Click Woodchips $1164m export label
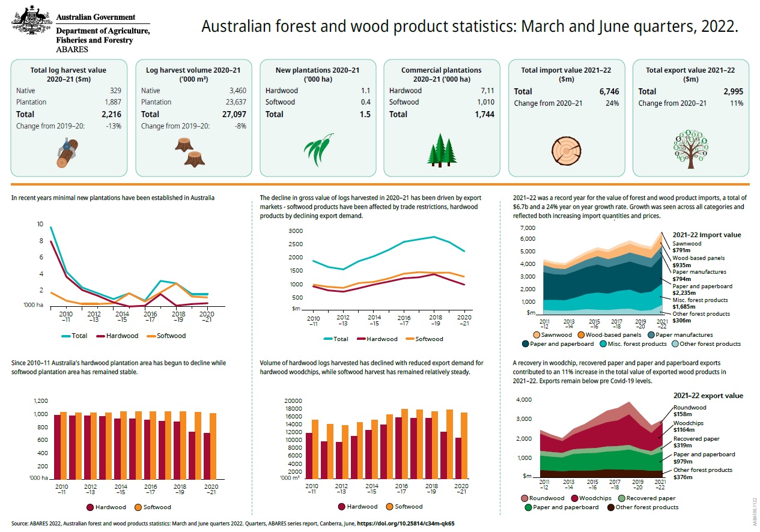Screen dimensions: 760x532 tap(688, 426)
